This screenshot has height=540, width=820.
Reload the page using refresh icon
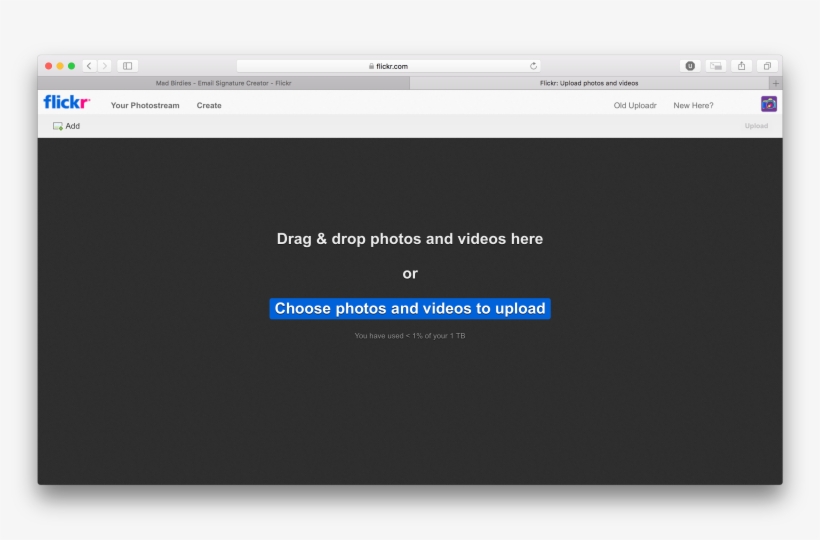(x=533, y=66)
